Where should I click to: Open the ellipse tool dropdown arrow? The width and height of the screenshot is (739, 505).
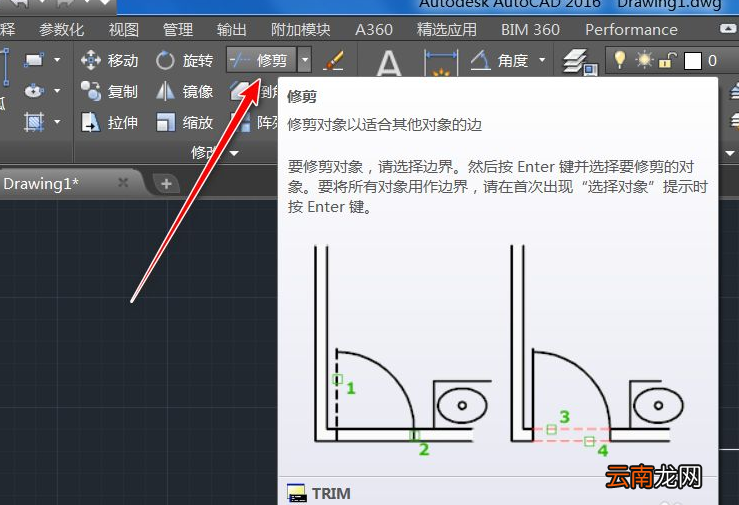click(57, 90)
